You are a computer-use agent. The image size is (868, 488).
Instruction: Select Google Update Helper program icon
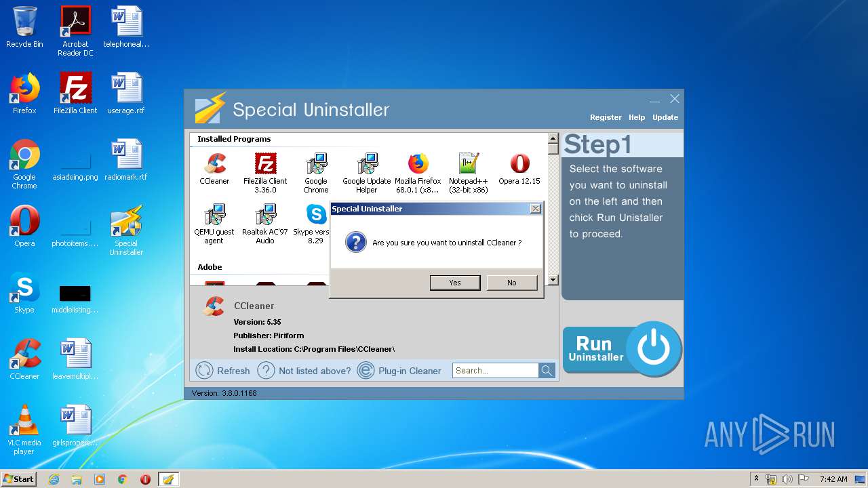coord(367,173)
